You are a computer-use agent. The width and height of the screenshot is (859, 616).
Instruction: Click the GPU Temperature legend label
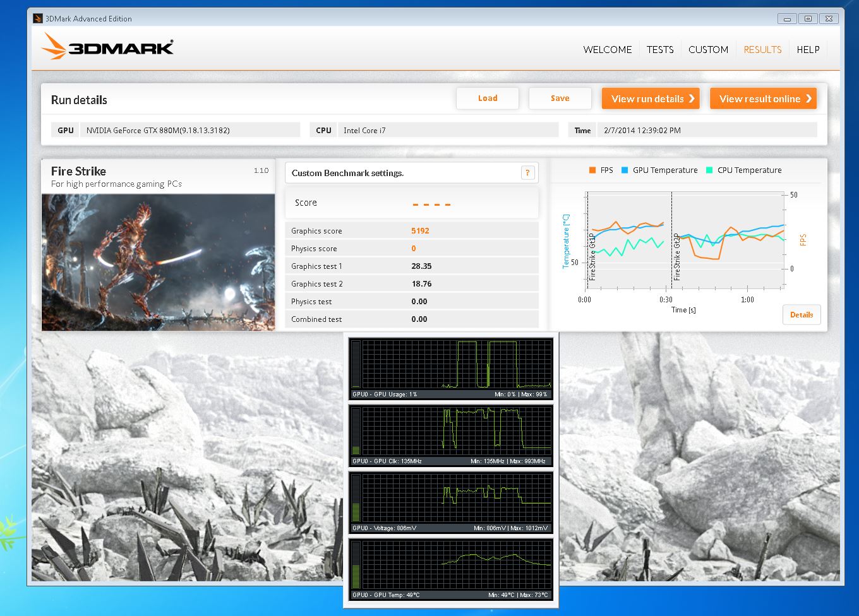[665, 170]
